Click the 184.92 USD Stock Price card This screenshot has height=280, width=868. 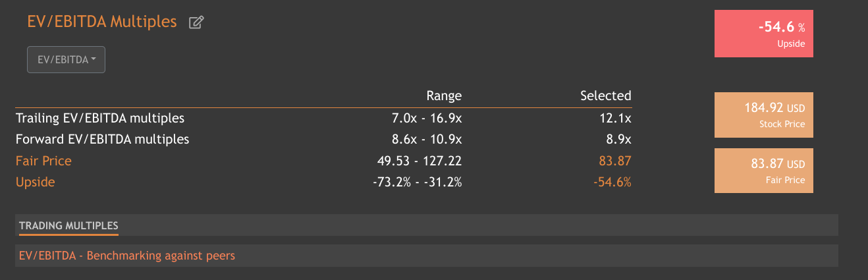pos(763,115)
